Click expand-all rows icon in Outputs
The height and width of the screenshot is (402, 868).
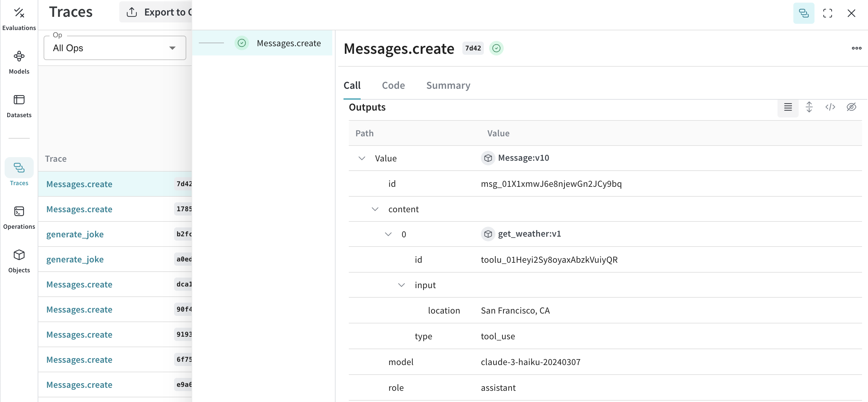coord(809,107)
